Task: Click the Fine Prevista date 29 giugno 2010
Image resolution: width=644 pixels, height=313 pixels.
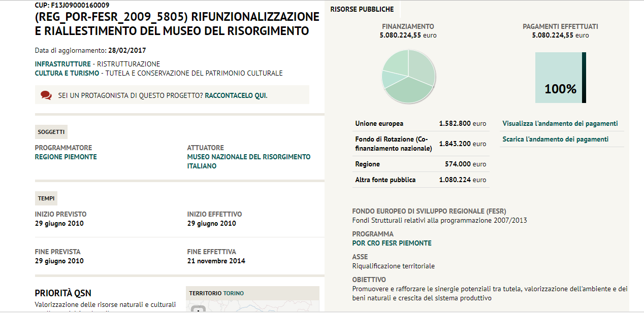Action: pos(59,261)
